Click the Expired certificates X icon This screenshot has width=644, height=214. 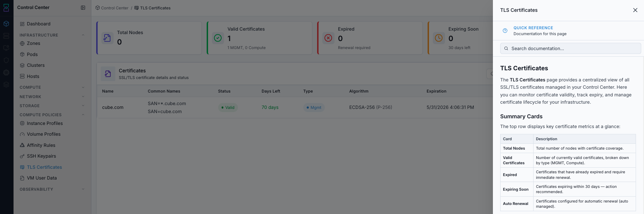[x=328, y=38]
